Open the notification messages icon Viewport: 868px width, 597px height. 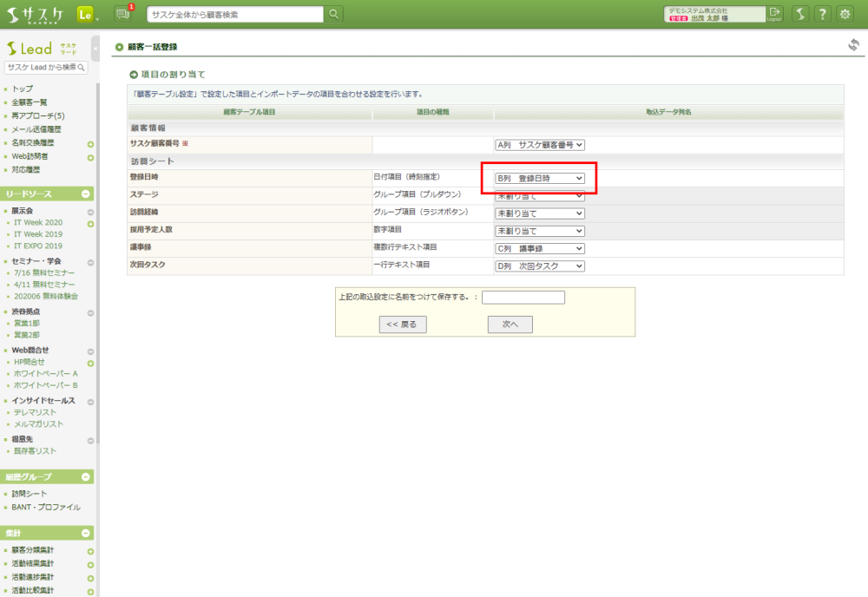pos(122,14)
